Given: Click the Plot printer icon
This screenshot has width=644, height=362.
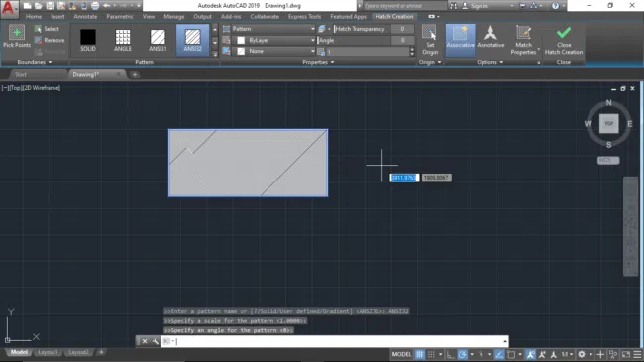Looking at the screenshot, I should pos(95,6).
